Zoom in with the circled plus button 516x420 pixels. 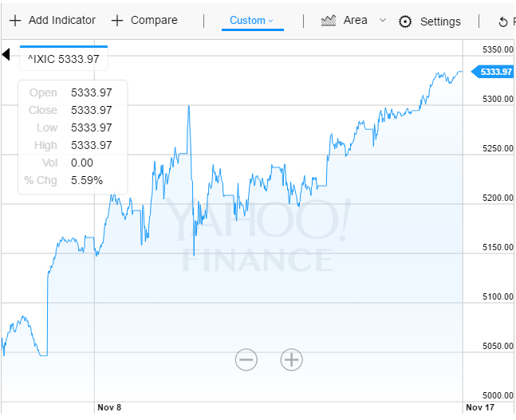point(292,359)
